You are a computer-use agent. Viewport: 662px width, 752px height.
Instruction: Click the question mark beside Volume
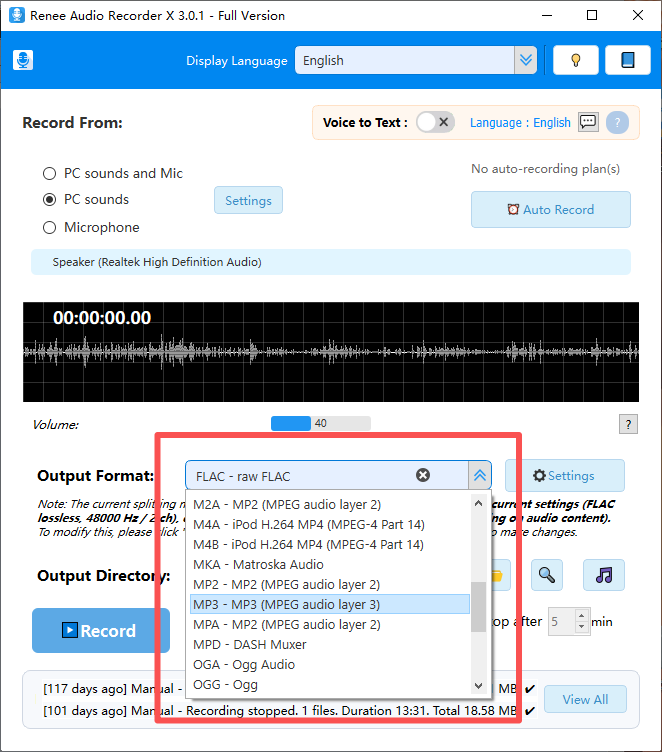[x=628, y=424]
